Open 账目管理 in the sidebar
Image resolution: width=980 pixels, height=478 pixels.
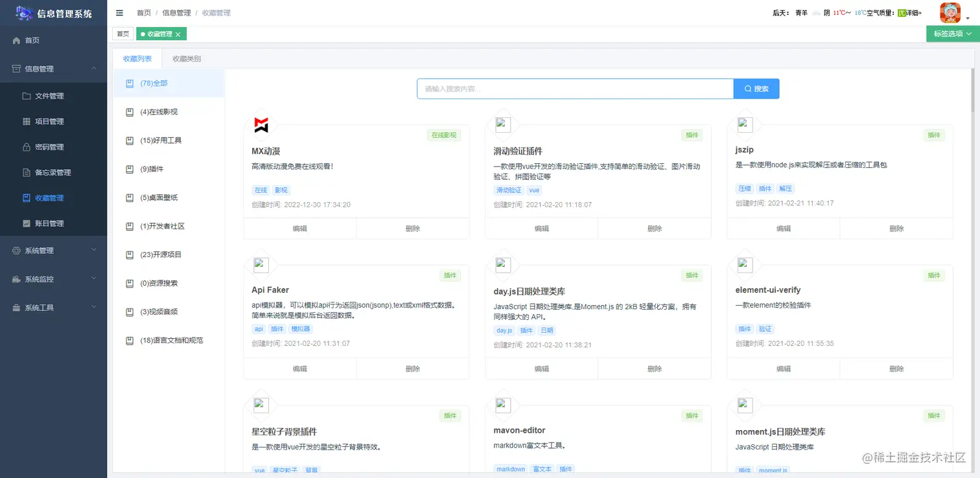pos(53,223)
